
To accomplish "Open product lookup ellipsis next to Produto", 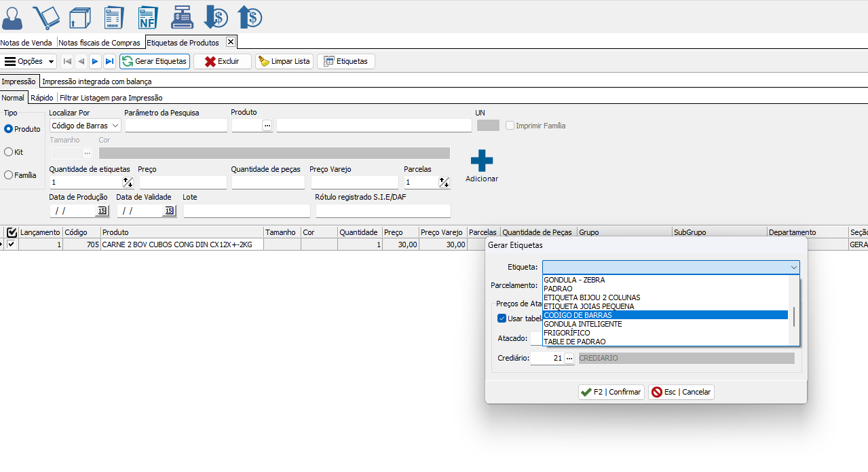I will [x=267, y=125].
